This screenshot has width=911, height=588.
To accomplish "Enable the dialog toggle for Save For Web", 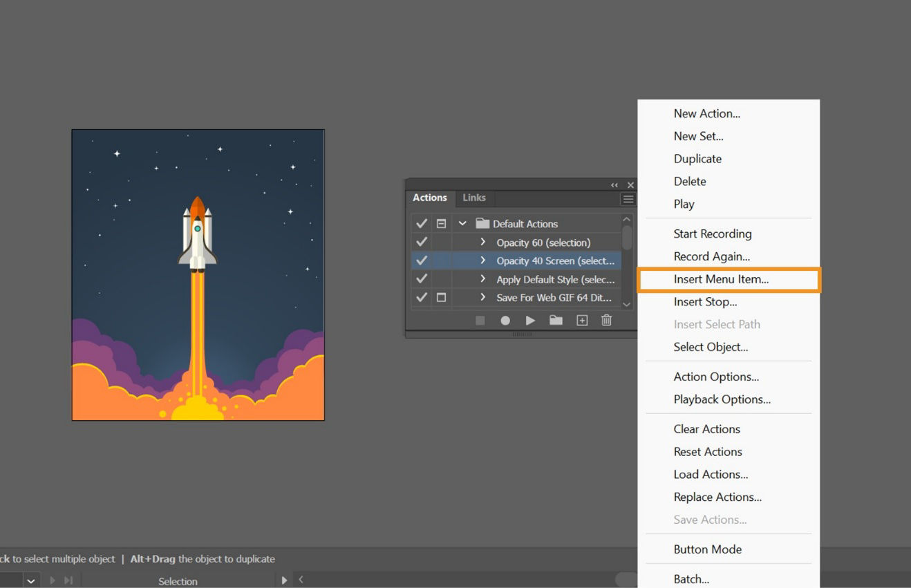I will point(440,297).
